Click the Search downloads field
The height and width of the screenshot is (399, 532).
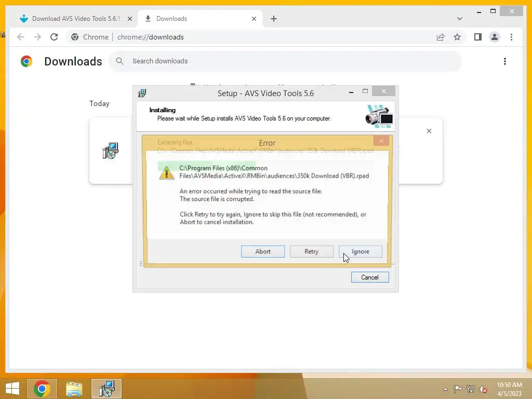[285, 61]
